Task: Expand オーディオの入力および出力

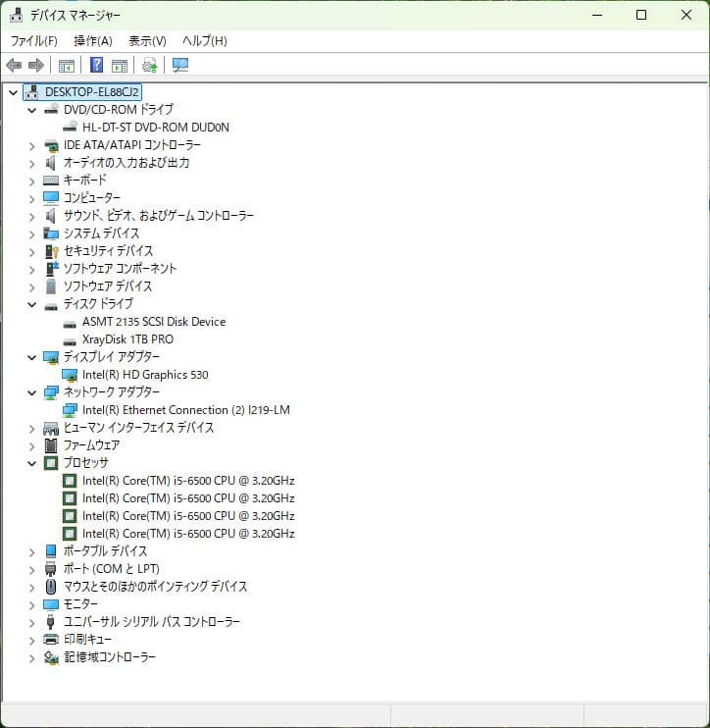Action: click(31, 164)
